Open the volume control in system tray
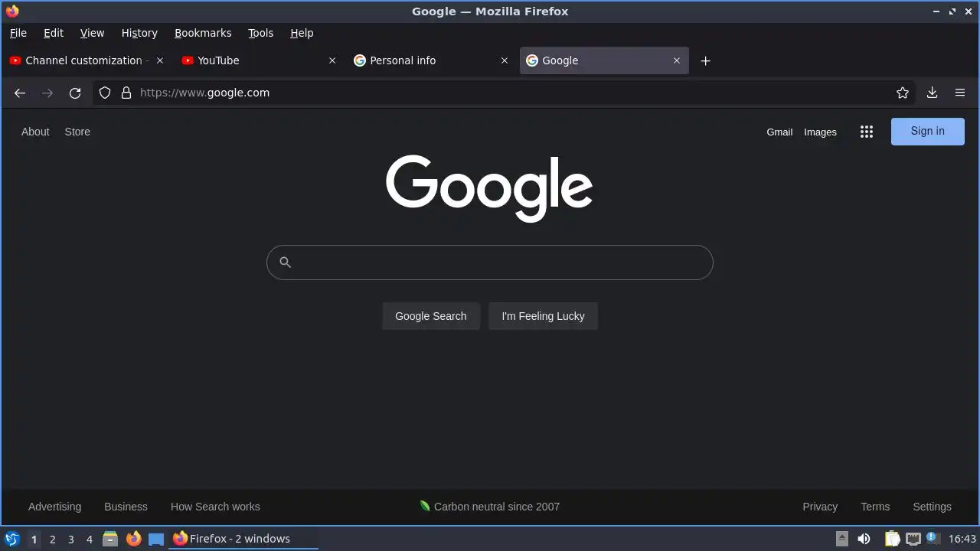Viewport: 980px width, 551px height. (864, 539)
